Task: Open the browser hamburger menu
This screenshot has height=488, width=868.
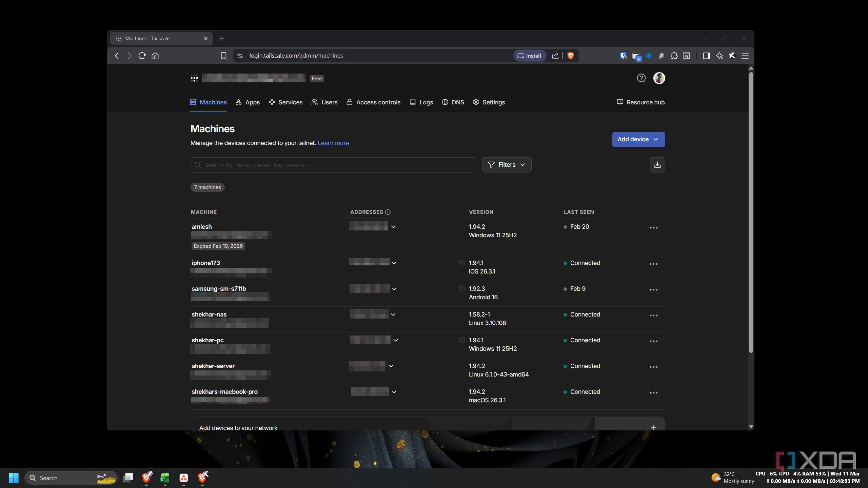Action: coord(745,56)
